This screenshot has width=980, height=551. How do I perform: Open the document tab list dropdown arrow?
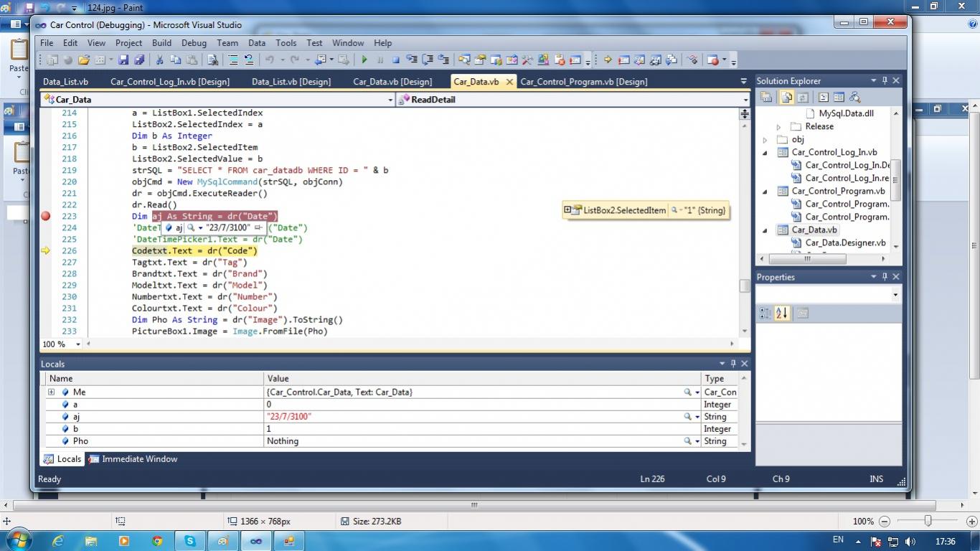coord(744,82)
